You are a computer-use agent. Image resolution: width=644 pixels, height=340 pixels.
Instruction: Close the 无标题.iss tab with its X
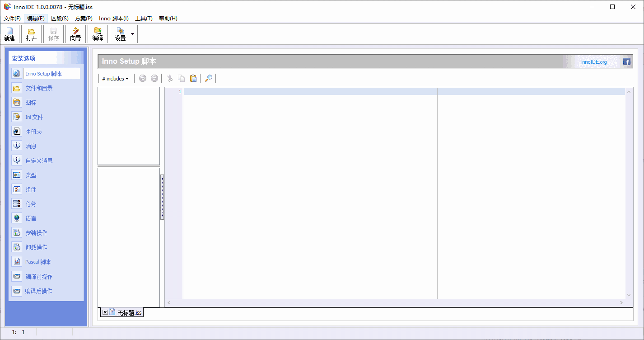pyautogui.click(x=105, y=312)
